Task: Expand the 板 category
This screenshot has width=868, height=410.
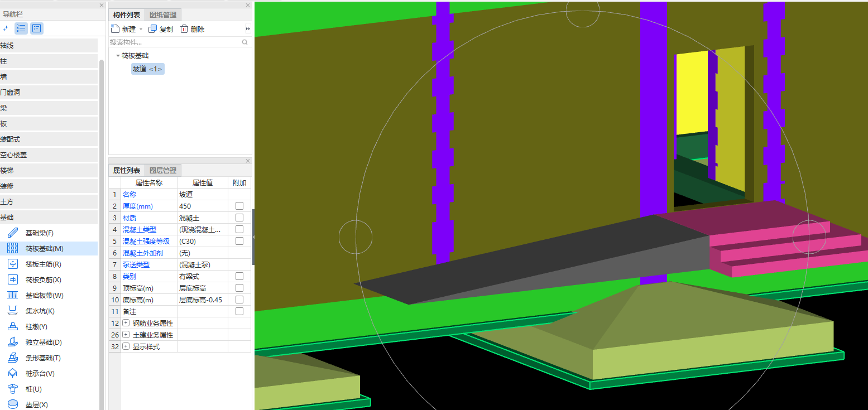Action: [x=49, y=124]
